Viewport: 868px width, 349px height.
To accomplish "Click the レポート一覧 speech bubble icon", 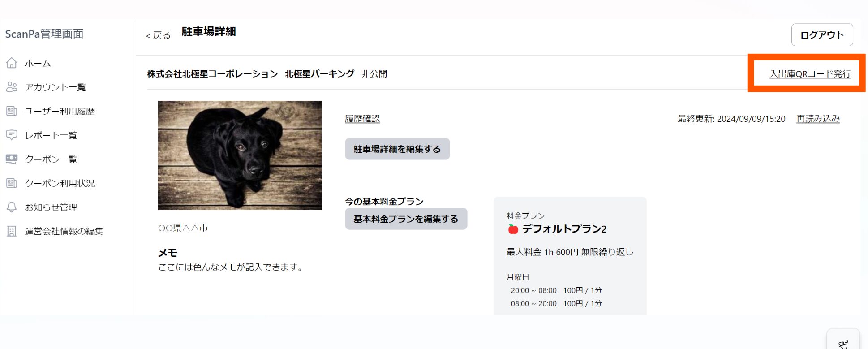I will click(12, 135).
